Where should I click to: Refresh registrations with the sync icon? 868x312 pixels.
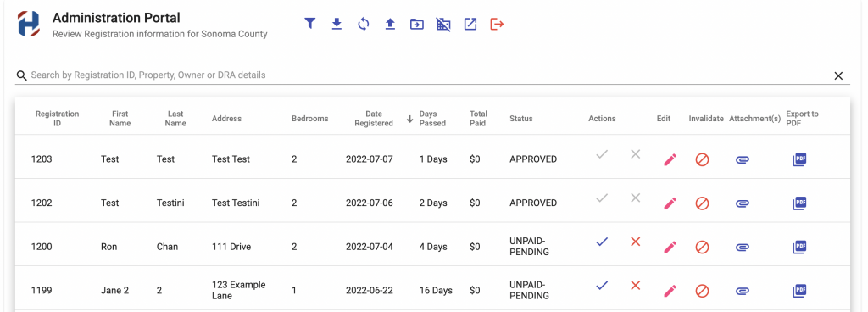[363, 24]
